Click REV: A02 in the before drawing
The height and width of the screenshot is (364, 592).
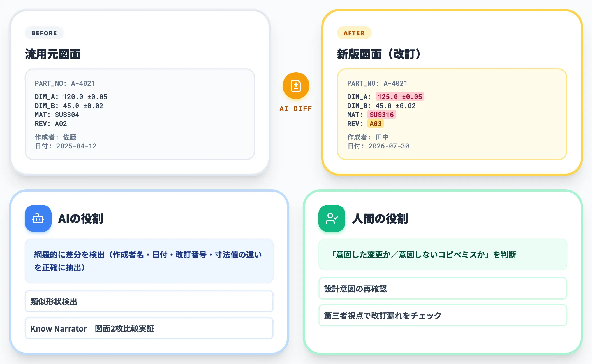51,124
